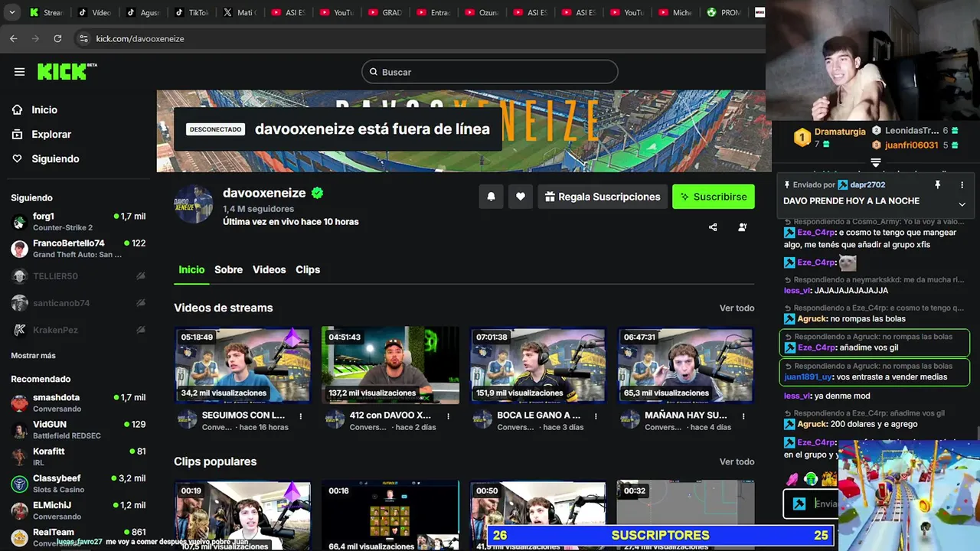The height and width of the screenshot is (551, 980).
Task: Click Regala Suscripciones button
Action: (x=602, y=197)
